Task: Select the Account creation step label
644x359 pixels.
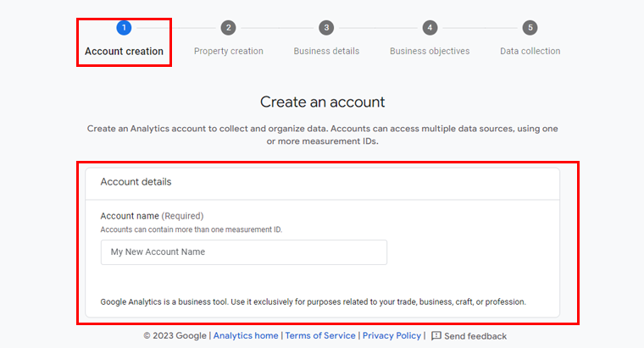Action: coord(124,52)
